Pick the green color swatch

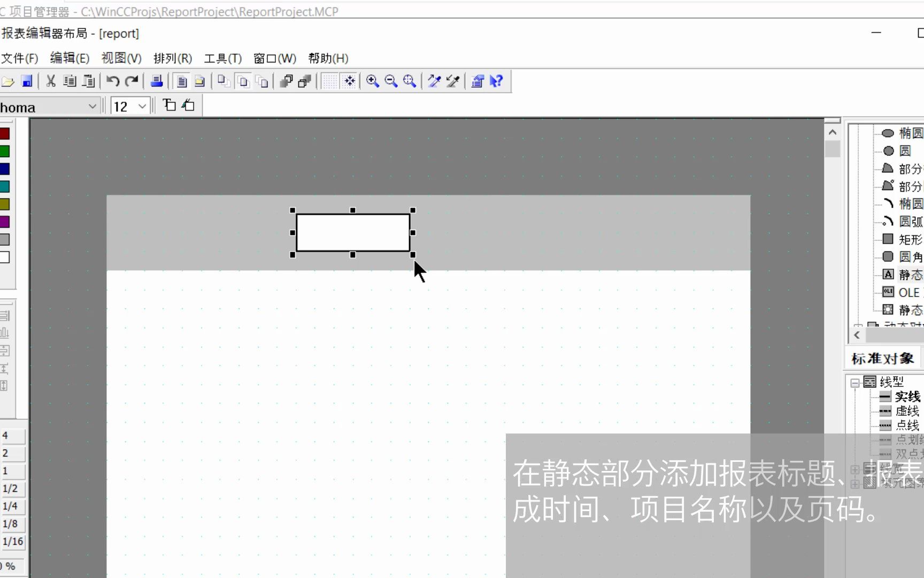(x=5, y=151)
